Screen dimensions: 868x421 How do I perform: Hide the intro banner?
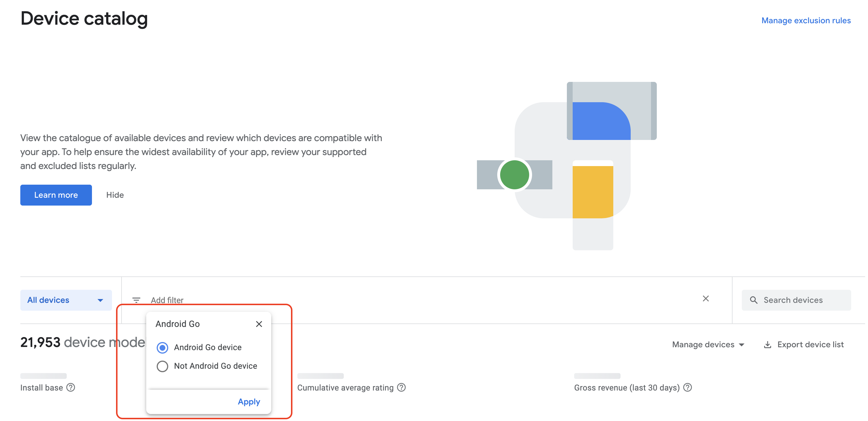(x=115, y=195)
